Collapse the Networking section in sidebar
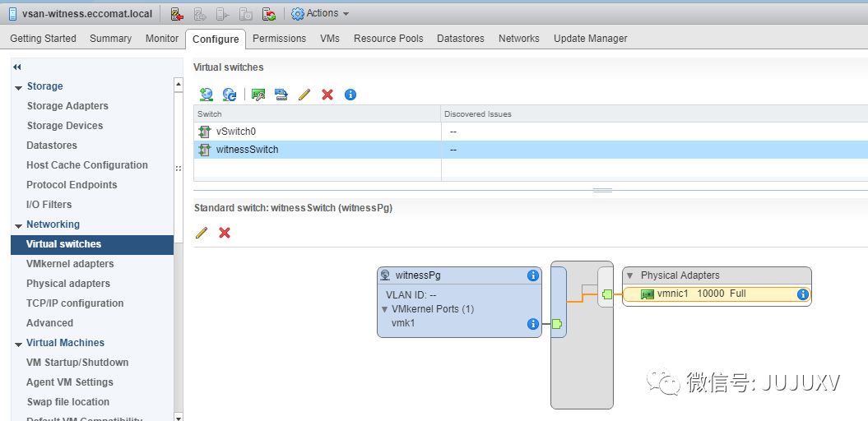This screenshot has height=421, width=868. click(x=18, y=226)
